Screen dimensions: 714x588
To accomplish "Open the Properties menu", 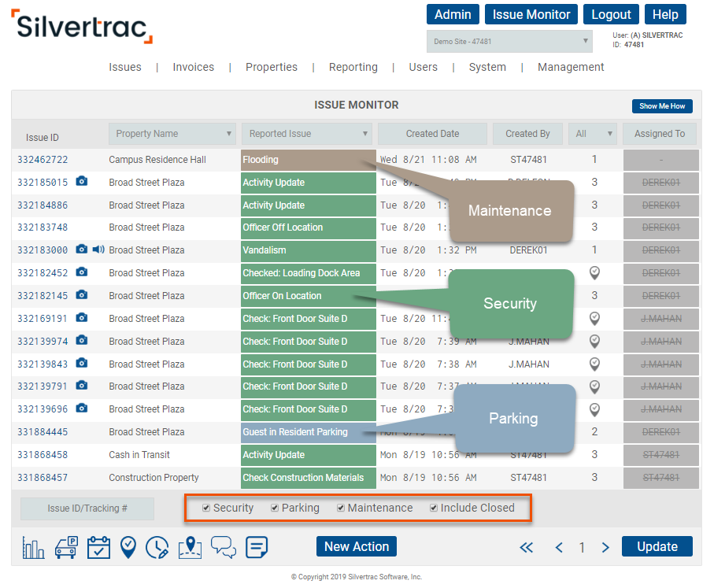I will tap(272, 67).
